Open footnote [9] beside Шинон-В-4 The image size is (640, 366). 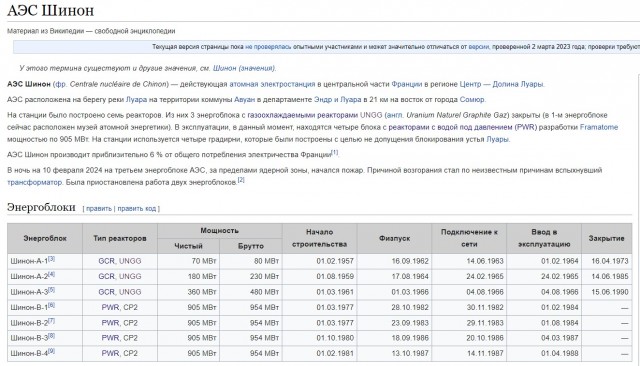click(x=51, y=351)
